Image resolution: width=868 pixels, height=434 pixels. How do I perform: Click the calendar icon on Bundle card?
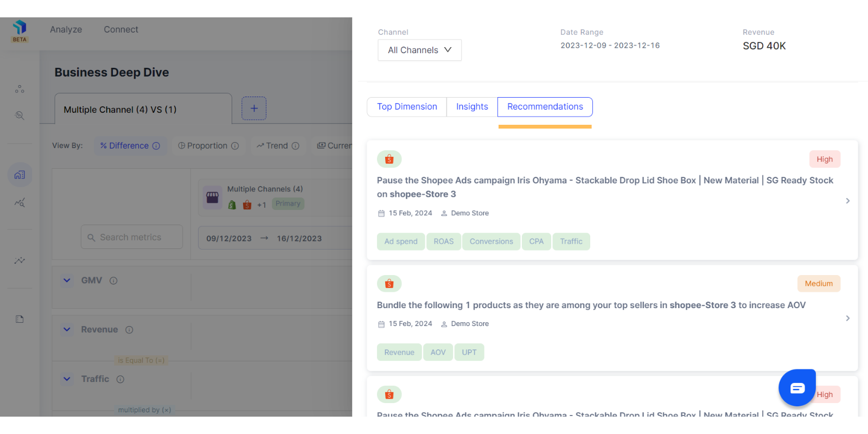[x=381, y=324]
